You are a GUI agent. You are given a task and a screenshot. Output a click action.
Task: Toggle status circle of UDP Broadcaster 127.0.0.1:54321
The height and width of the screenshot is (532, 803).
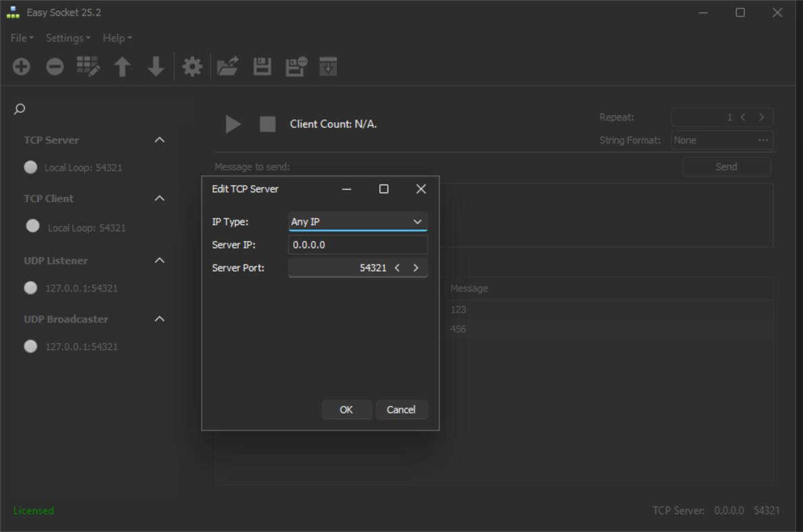[30, 347]
